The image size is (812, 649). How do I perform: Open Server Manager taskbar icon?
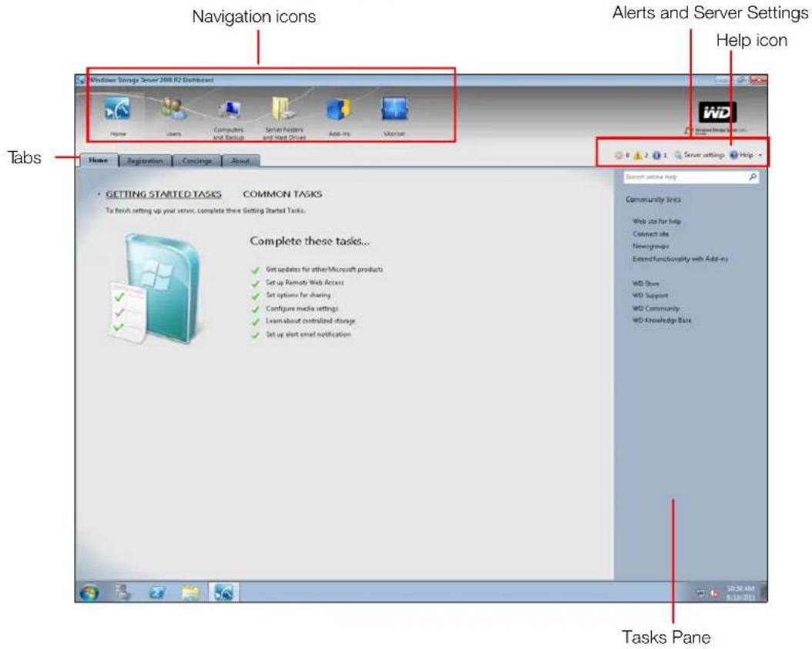pos(123,592)
